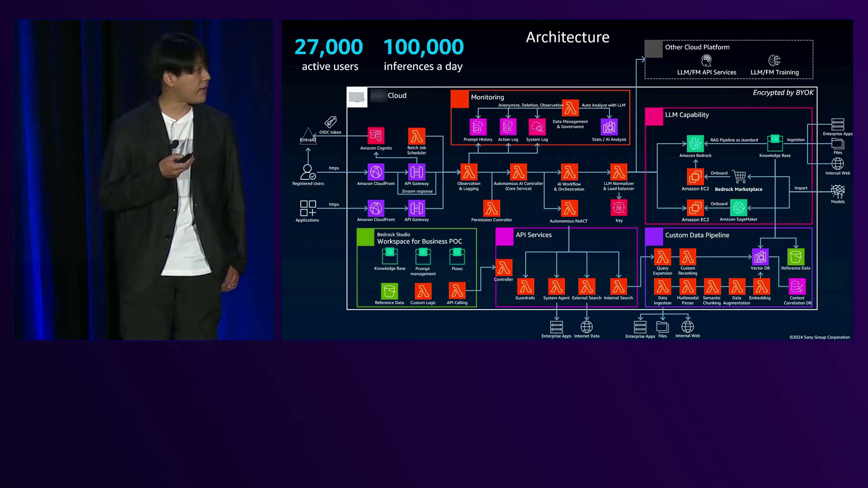Click the API Services Controller lambda icon

pos(504,267)
